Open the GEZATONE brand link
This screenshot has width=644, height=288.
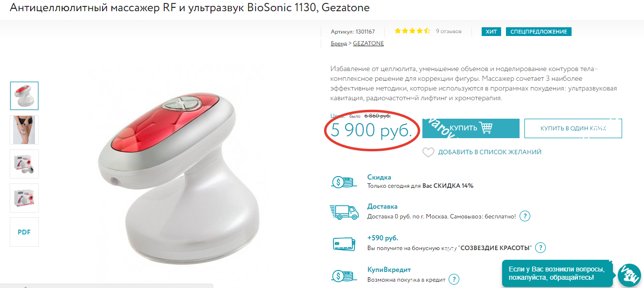pos(368,43)
